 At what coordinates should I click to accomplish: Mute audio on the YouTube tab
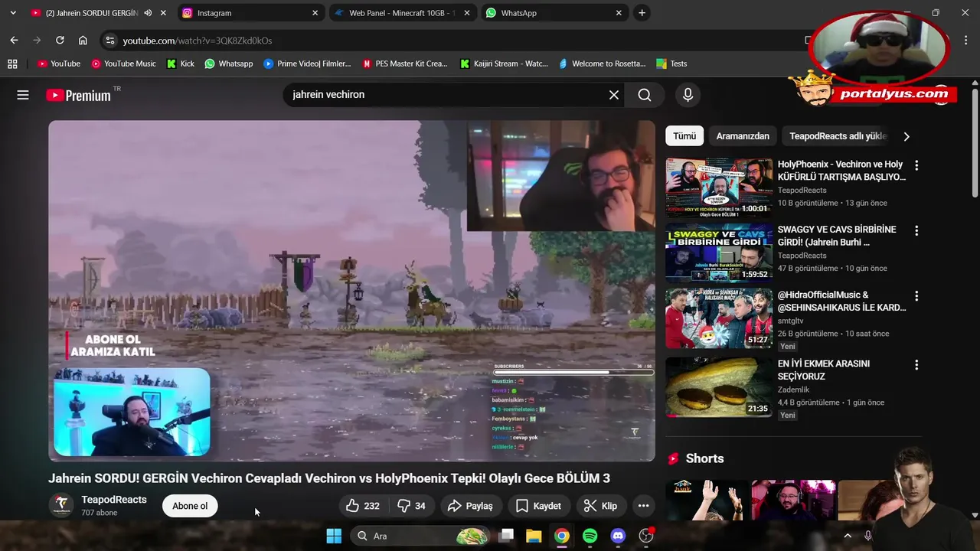tap(148, 13)
